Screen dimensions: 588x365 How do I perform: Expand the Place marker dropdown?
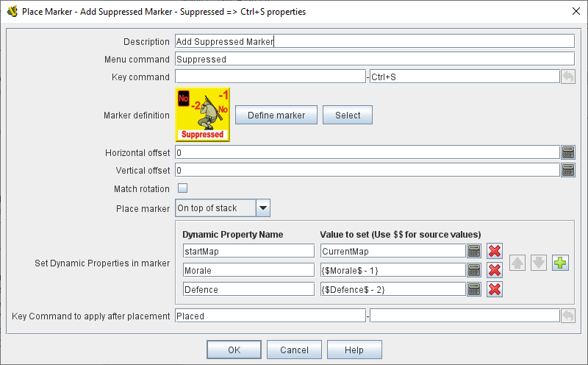click(262, 208)
